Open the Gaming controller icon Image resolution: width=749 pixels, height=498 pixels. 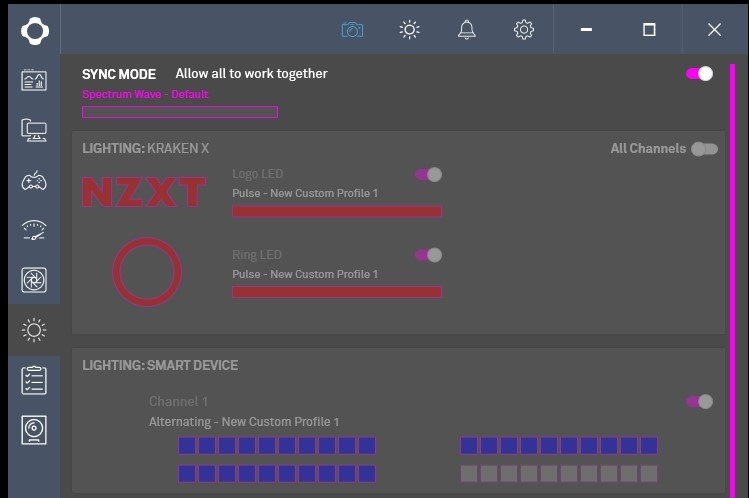point(34,180)
